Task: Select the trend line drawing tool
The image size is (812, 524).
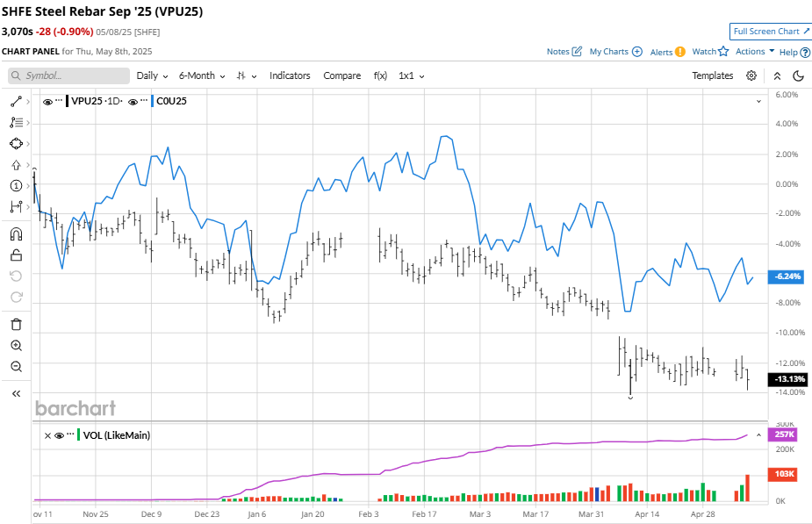Action: (16, 102)
